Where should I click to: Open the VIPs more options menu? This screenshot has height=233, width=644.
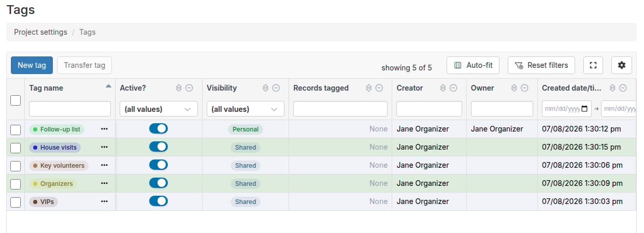pyautogui.click(x=105, y=201)
